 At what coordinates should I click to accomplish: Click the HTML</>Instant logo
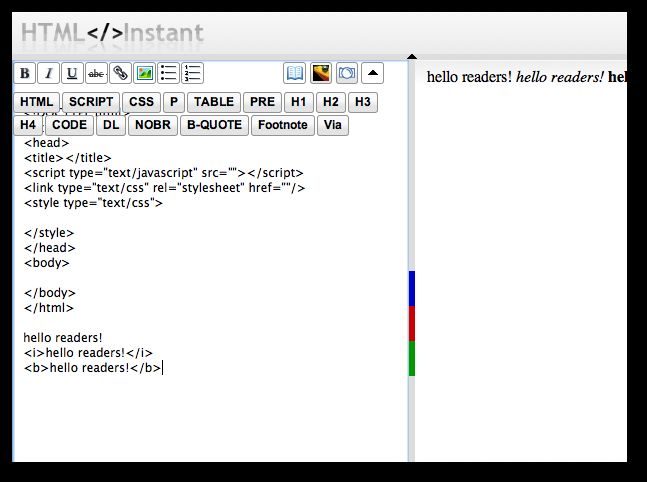click(x=112, y=33)
